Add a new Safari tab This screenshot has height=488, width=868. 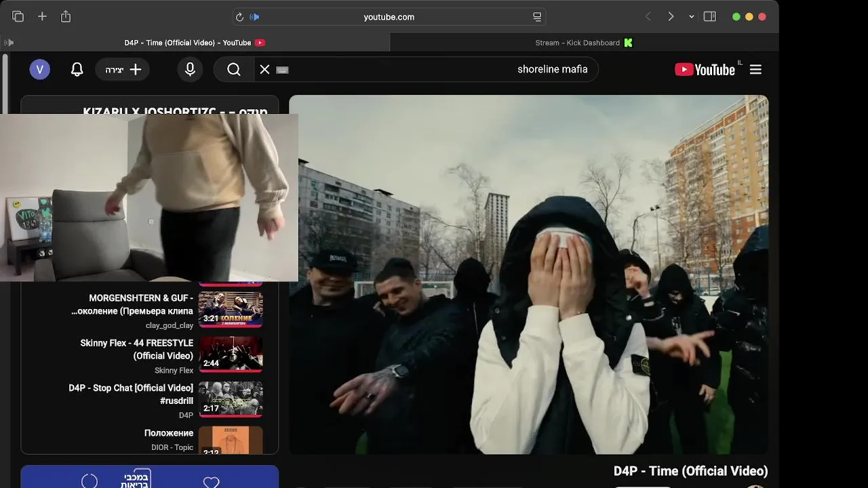(42, 16)
